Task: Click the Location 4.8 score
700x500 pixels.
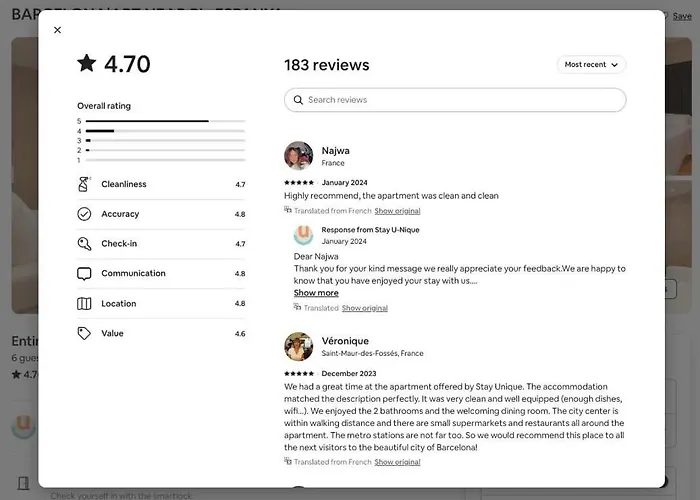Action: point(240,304)
